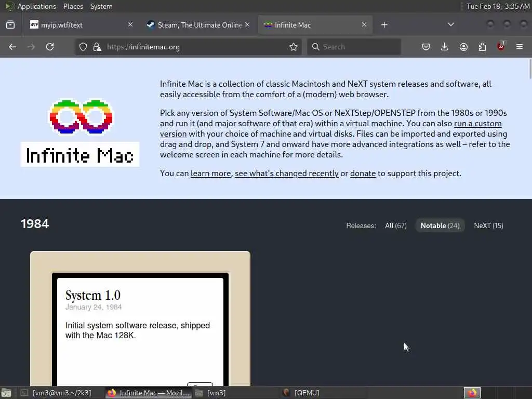Close the myip.wtf/text tab
Viewport: 532px width, 399px height.
click(x=130, y=25)
